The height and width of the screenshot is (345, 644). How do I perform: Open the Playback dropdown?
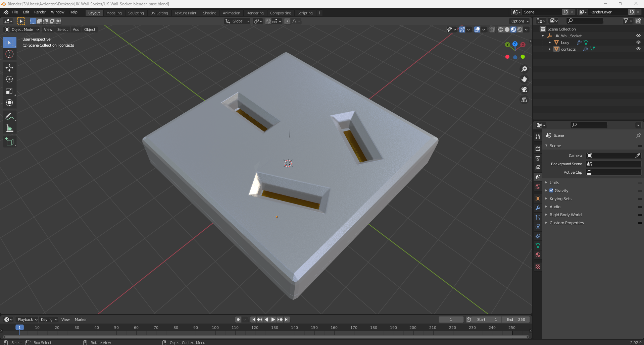click(27, 320)
